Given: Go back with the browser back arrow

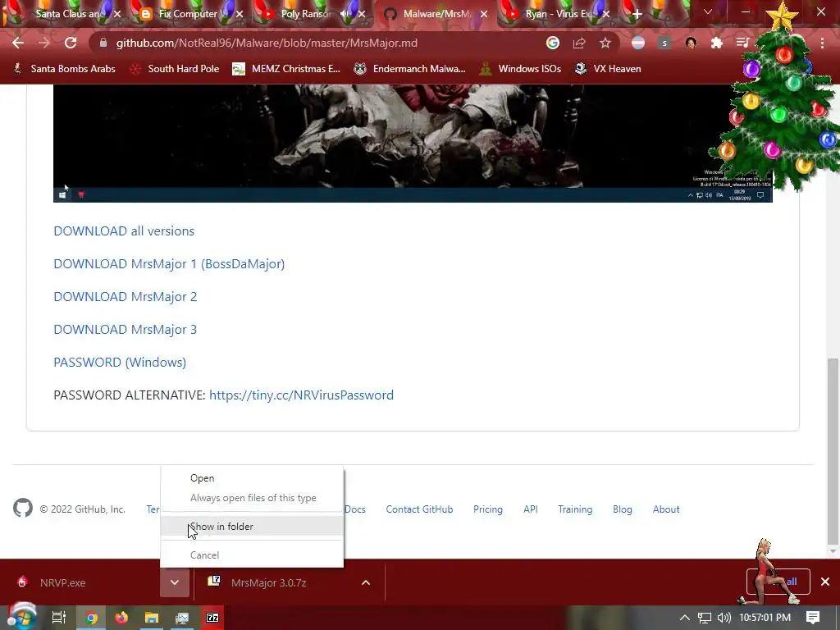Looking at the screenshot, I should [x=18, y=43].
